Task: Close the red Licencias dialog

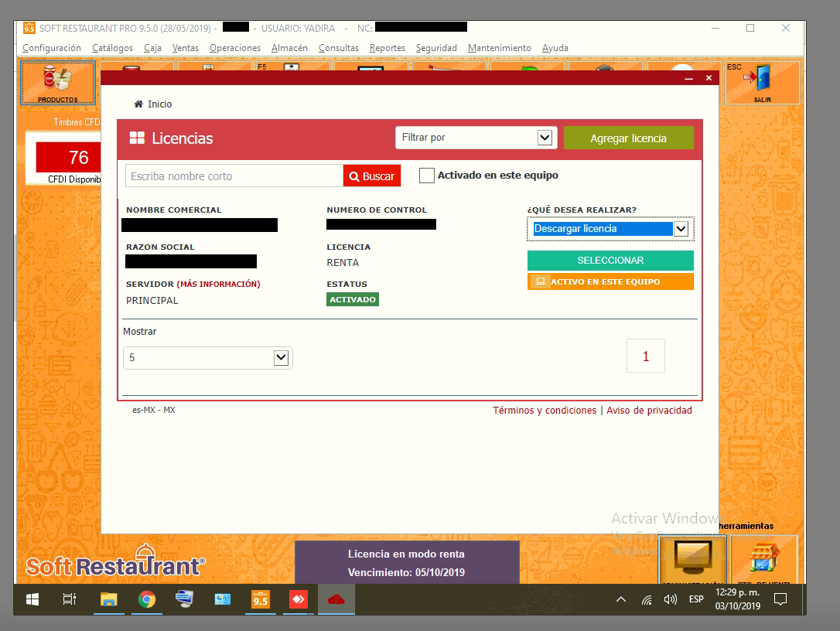Action: 709,78
